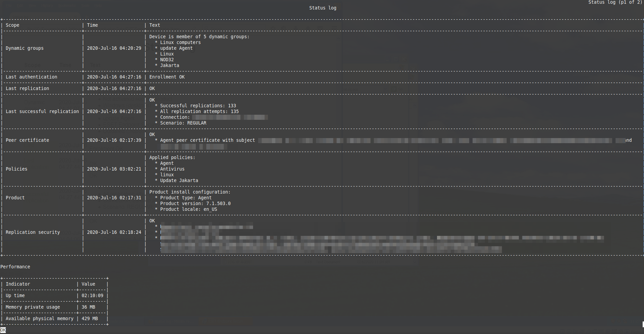The width and height of the screenshot is (644, 334).
Task: Click the 'Performance' section heading
Action: tap(15, 267)
